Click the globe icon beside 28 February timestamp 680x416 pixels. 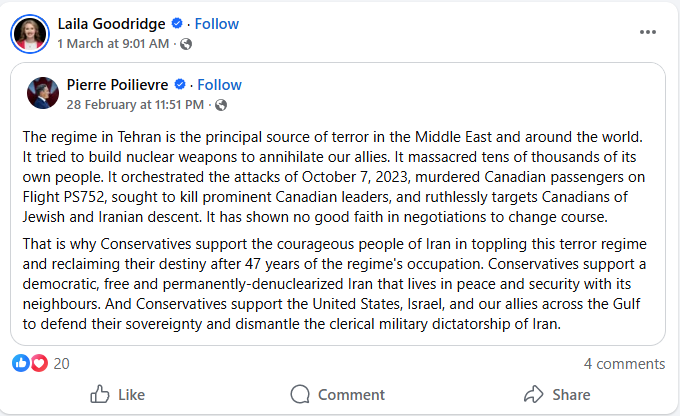tap(221, 105)
